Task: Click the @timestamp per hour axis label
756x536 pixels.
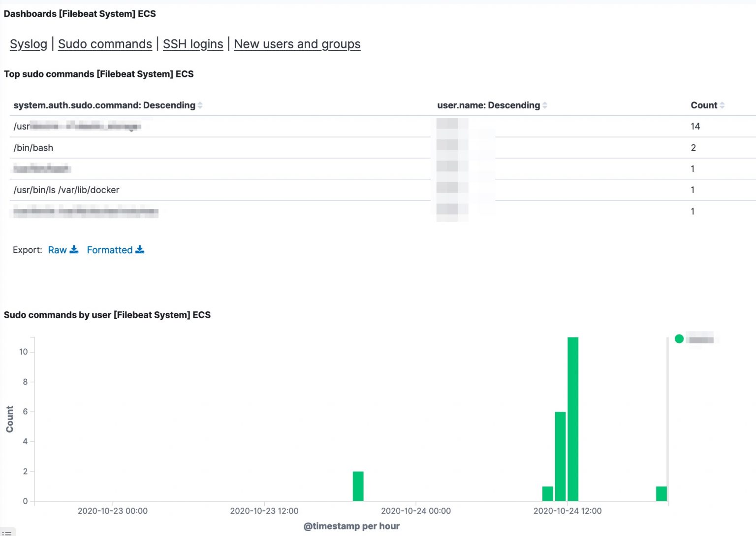Action: [x=351, y=526]
